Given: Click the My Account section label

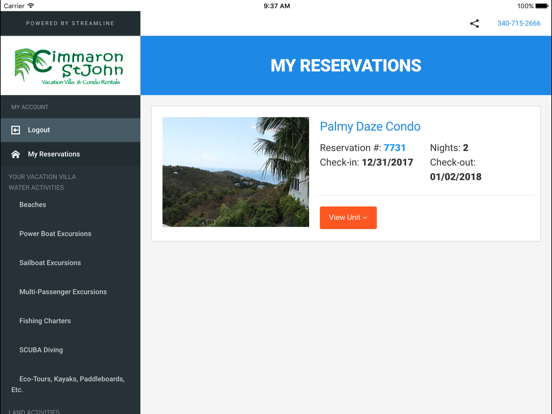Looking at the screenshot, I should click(30, 107).
